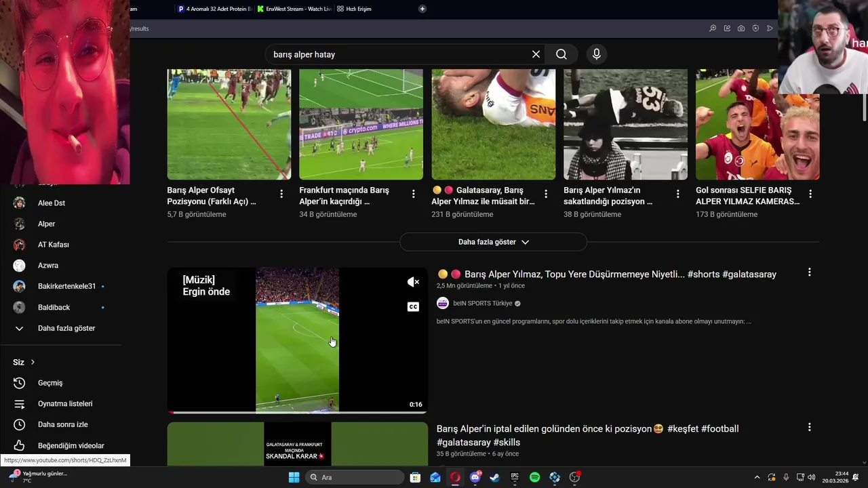This screenshot has width=868, height=488.
Task: Open Epic Games Launcher from the taskbar
Action: (515, 477)
